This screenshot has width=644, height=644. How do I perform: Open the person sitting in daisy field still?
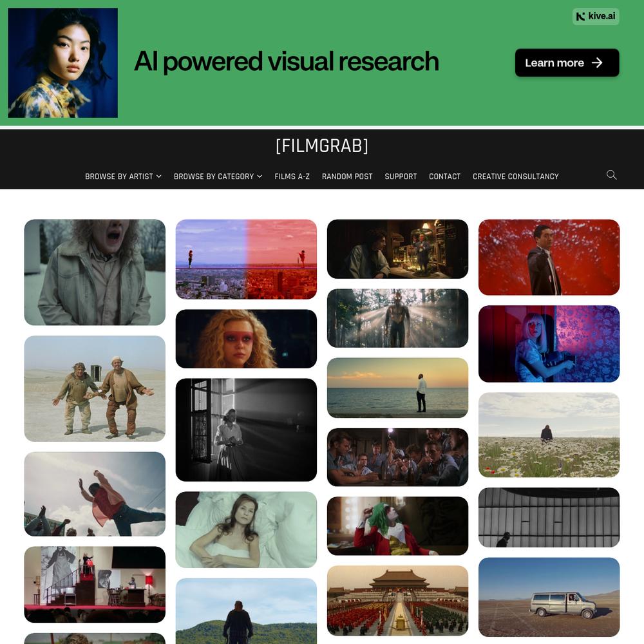(x=549, y=435)
